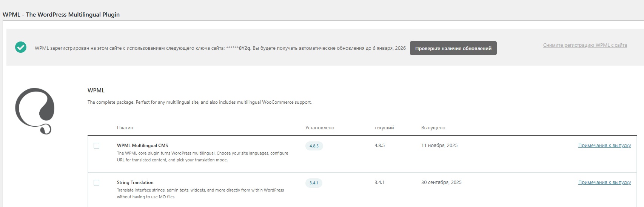Click the release date 11 ноября, 2025
Image resolution: width=644 pixels, height=207 pixels.
(x=439, y=146)
